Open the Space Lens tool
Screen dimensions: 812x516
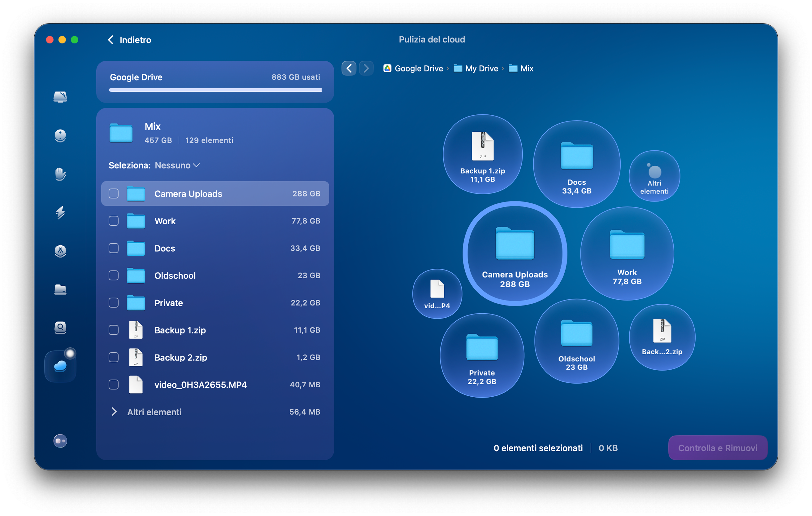click(x=60, y=328)
